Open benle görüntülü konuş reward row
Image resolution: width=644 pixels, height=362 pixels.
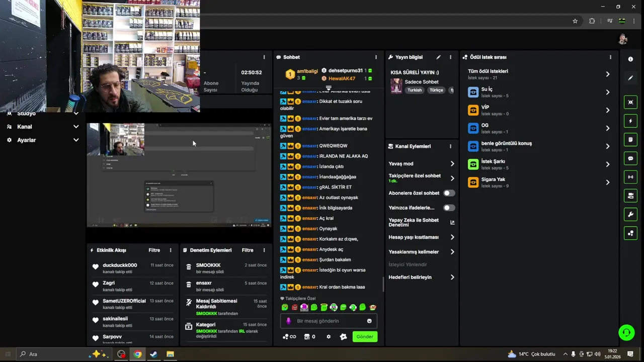pos(538,146)
